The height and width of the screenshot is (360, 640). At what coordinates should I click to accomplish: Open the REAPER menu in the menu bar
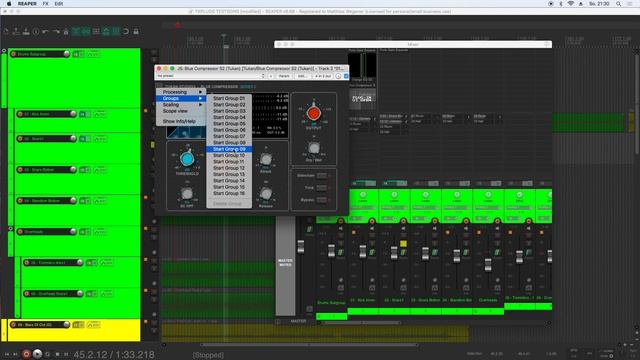tap(27, 4)
